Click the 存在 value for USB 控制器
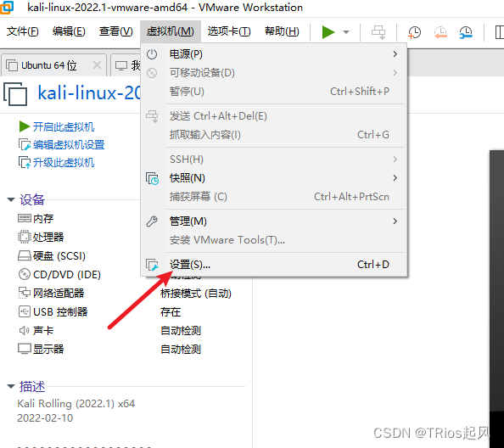Screen dimensions: 504x448 click(171, 312)
